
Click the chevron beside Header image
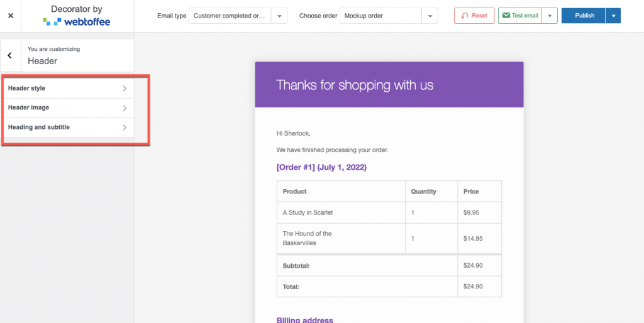tap(125, 108)
